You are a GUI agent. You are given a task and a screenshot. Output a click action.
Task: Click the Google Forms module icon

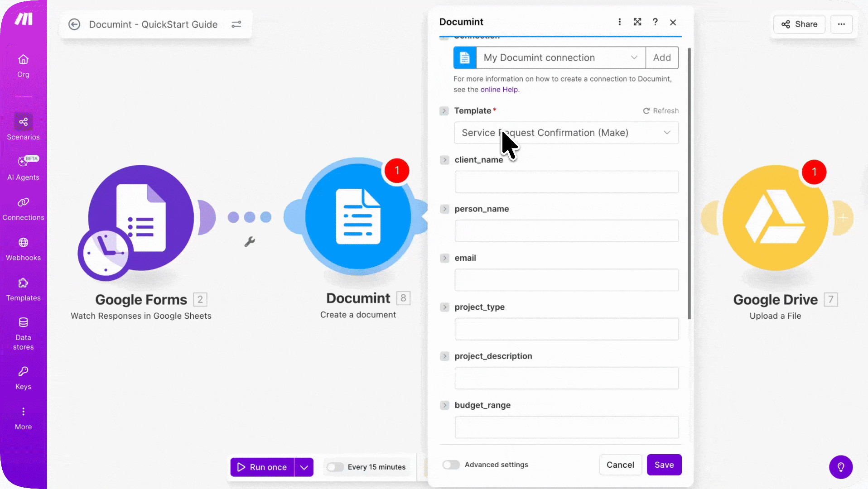click(x=141, y=218)
